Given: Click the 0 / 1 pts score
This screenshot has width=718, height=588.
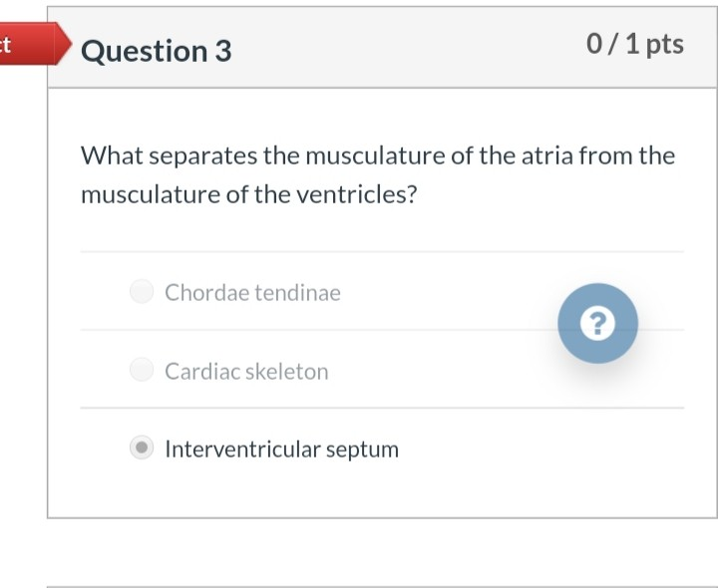Looking at the screenshot, I should [635, 45].
